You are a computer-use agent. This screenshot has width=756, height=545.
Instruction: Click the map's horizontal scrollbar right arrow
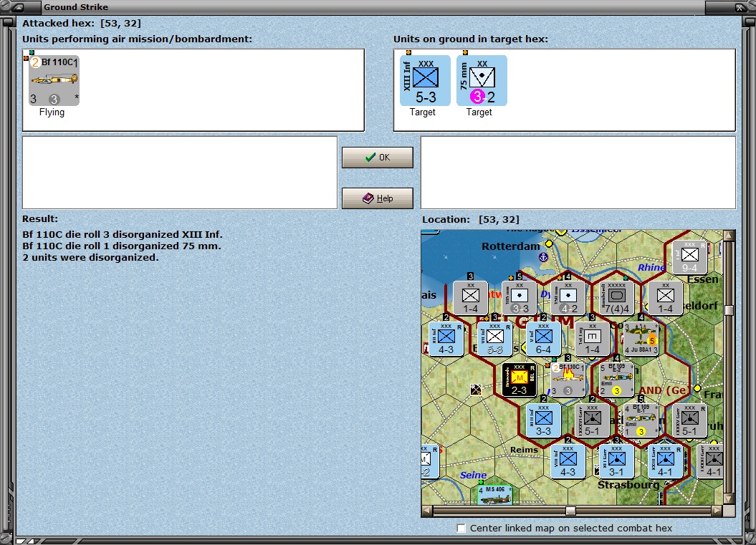point(717,511)
